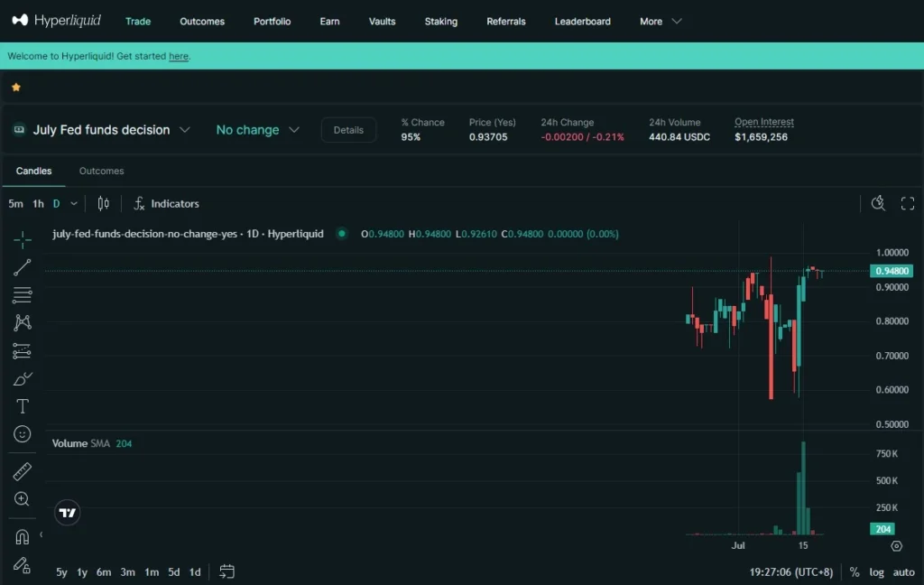Set chart range to 6m
Image resolution: width=924 pixels, height=585 pixels.
click(x=104, y=572)
